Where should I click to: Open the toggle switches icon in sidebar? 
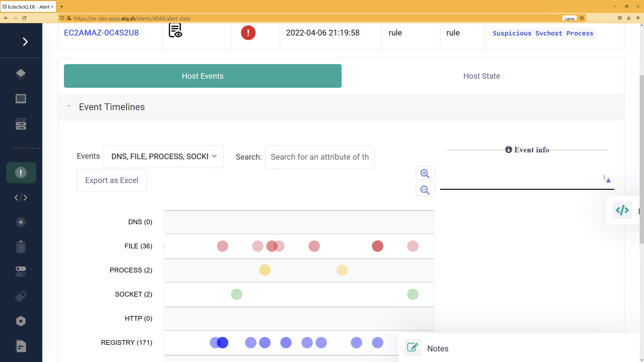click(x=21, y=272)
